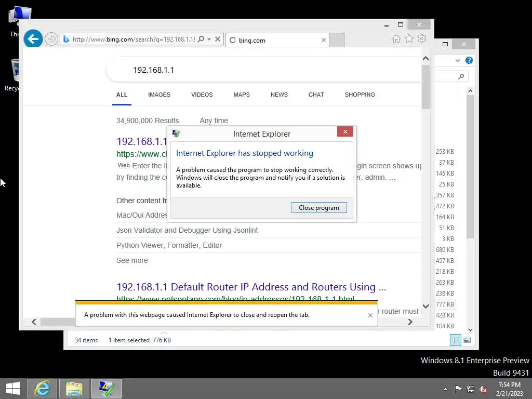Click the File Explorer search magnifier
Screen dimensions: 532x399
click(461, 76)
